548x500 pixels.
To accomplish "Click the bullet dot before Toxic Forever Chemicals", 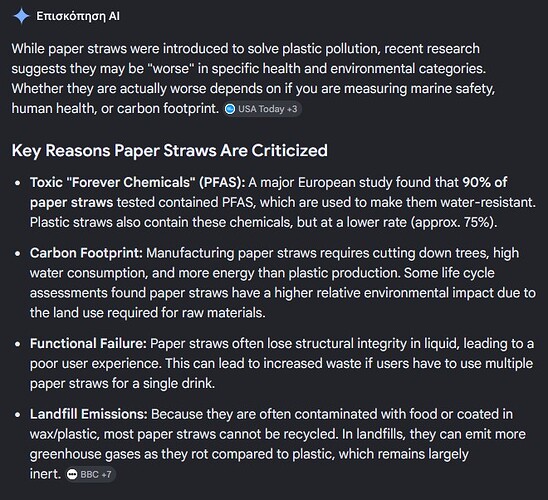I will [17, 183].
